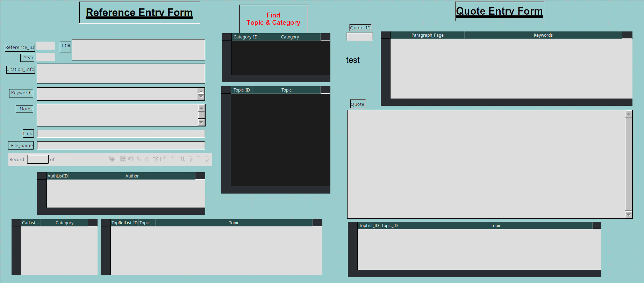Click the Author column header
644x283 pixels.
tap(132, 176)
